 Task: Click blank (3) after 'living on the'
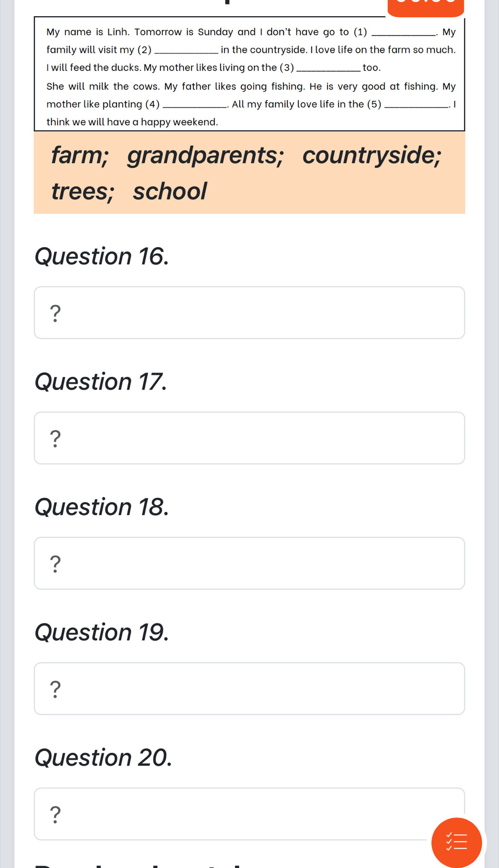point(328,69)
